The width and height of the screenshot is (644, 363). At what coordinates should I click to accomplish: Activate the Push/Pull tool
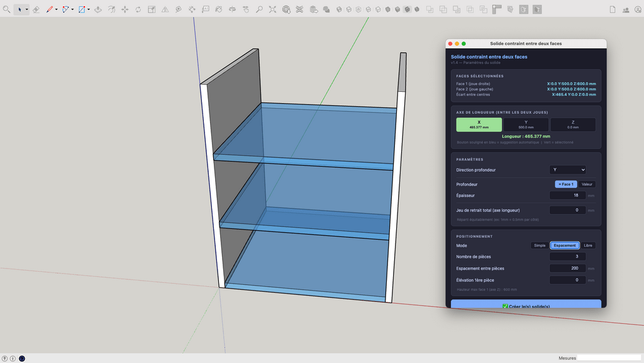[x=98, y=9]
